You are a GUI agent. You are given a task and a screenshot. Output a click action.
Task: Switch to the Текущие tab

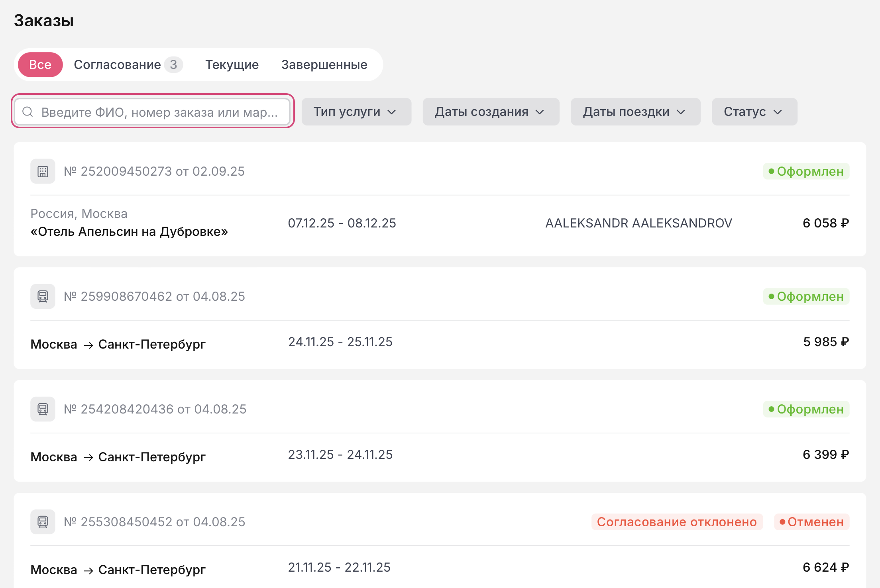(x=232, y=65)
